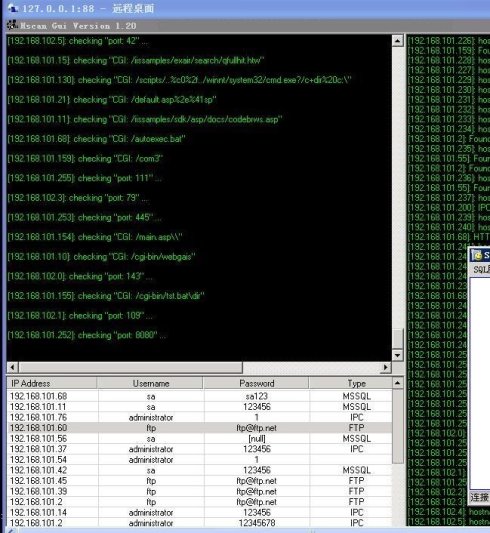Sort results by Username column

coord(150,383)
